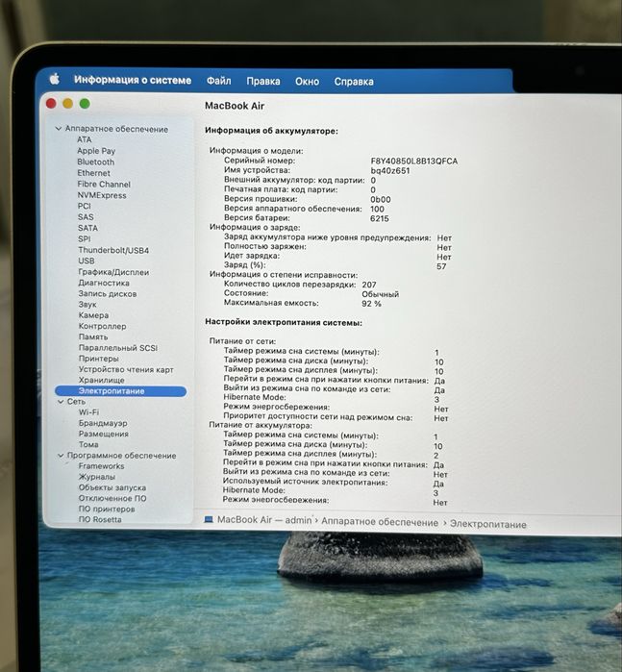
Task: Select NVMExpress in the sidebar
Action: point(102,195)
